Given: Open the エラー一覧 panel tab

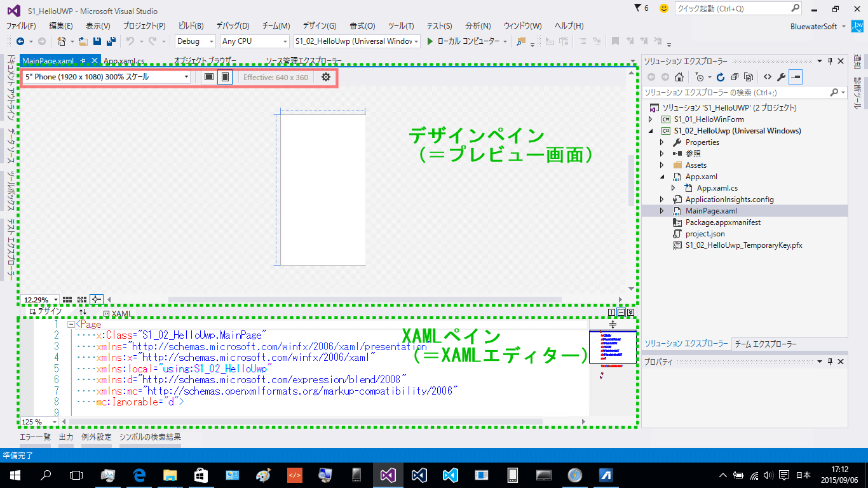Looking at the screenshot, I should click(x=35, y=437).
